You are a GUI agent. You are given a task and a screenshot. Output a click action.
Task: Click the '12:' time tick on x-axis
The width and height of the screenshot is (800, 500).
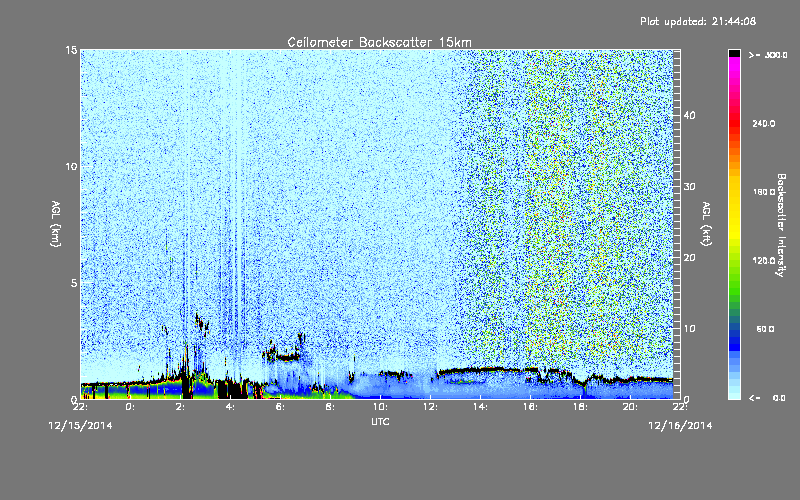click(x=430, y=407)
